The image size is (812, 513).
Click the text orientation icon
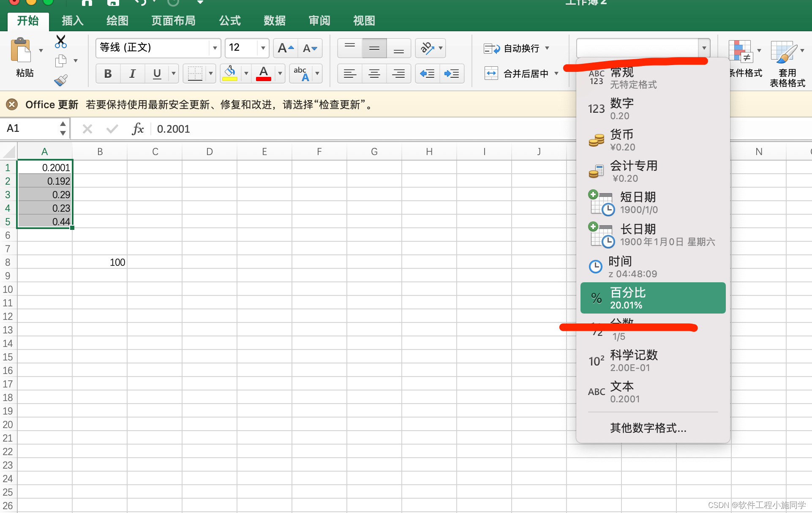coord(427,48)
